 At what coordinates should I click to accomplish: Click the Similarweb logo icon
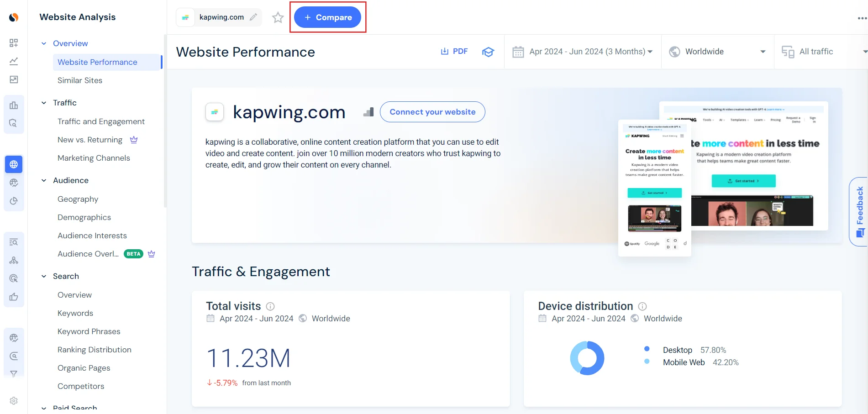[x=14, y=17]
